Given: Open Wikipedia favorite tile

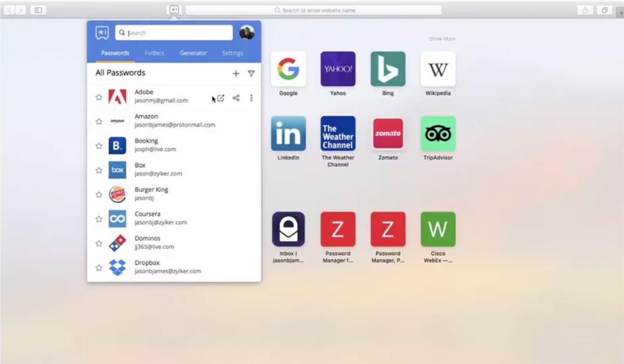Looking at the screenshot, I should coord(438,69).
